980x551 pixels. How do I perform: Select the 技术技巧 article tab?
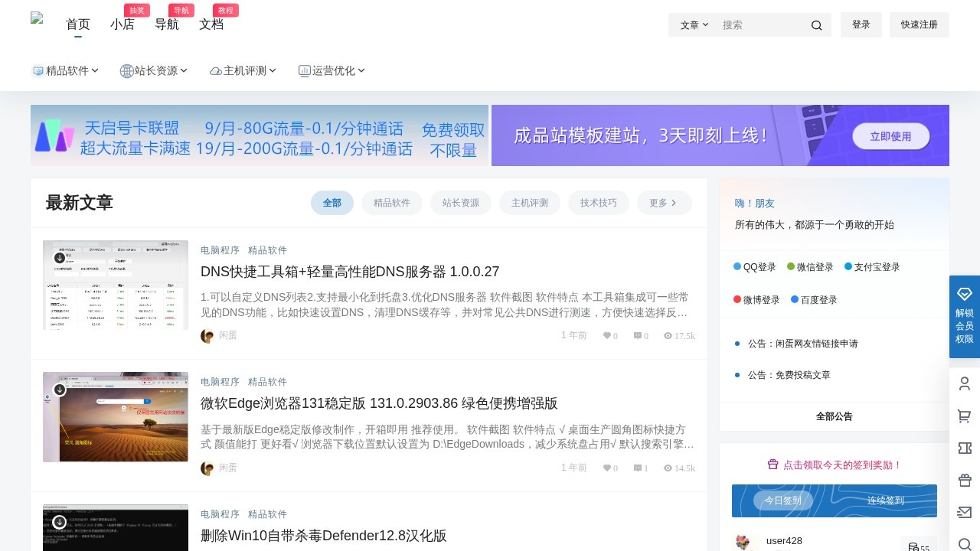tap(599, 203)
